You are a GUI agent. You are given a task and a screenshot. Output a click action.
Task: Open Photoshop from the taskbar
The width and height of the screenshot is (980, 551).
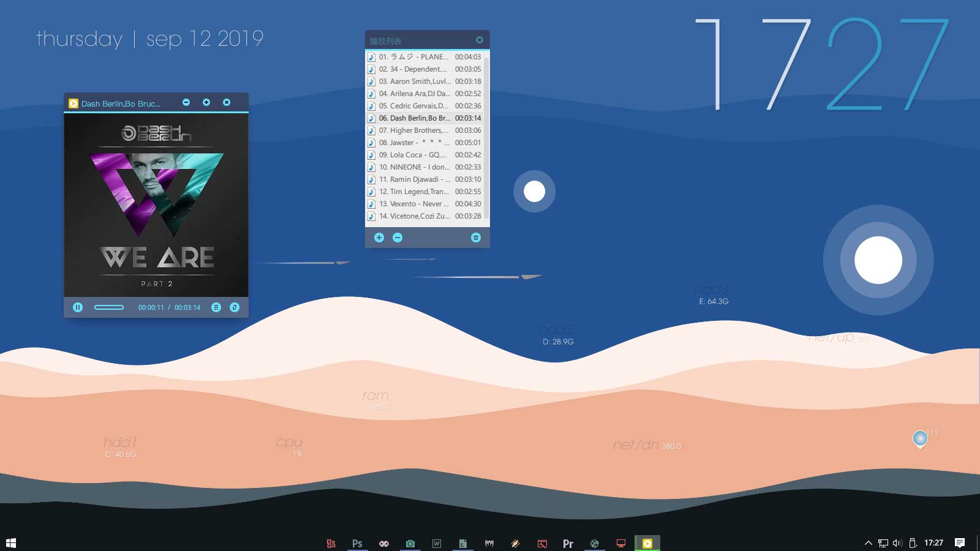[x=357, y=543]
